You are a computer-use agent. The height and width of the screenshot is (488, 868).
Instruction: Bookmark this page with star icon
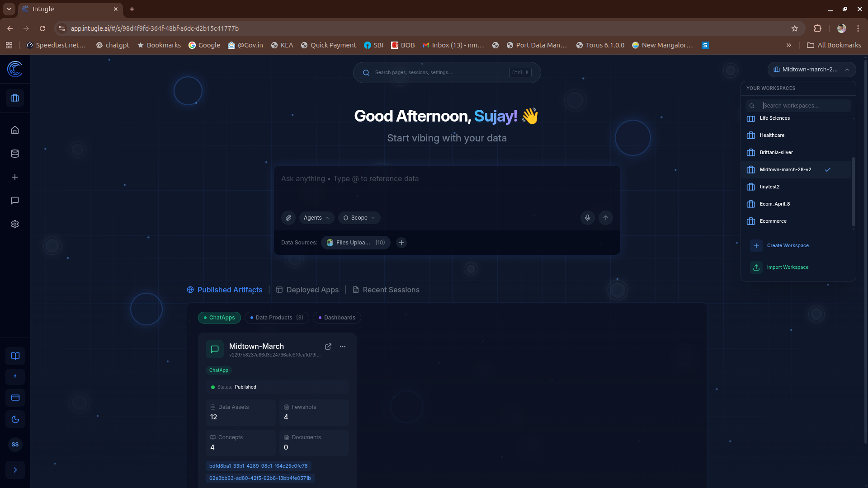click(x=795, y=28)
